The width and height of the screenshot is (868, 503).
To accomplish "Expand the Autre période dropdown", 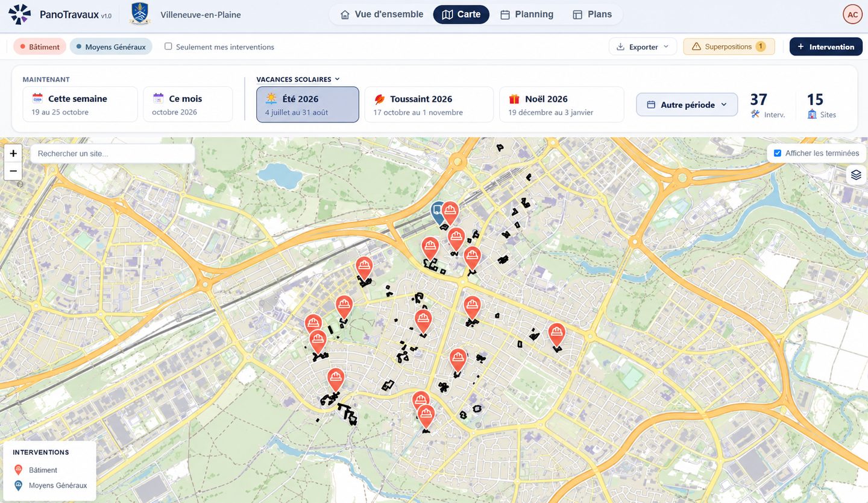I will click(x=687, y=104).
